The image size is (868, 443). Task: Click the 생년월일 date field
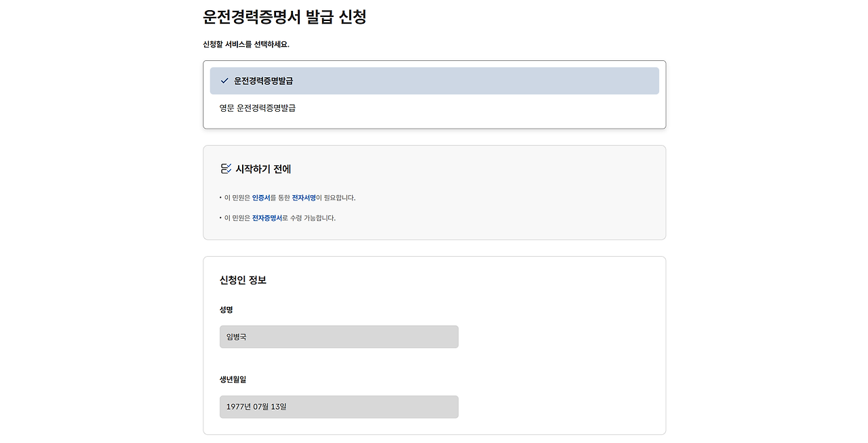(339, 406)
